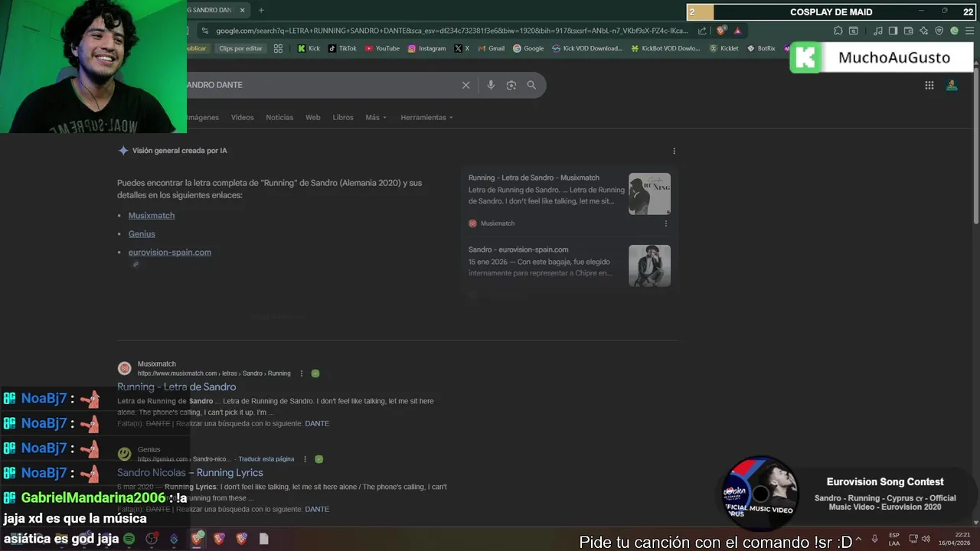Open the AI overview three-dot options
Viewport: 980px width, 551px height.
674,151
